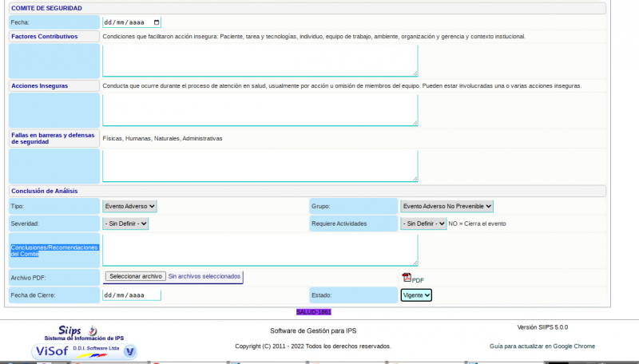The image size is (639, 364).
Task: Click the Conclusiones text area resize handle
Action: click(415, 263)
